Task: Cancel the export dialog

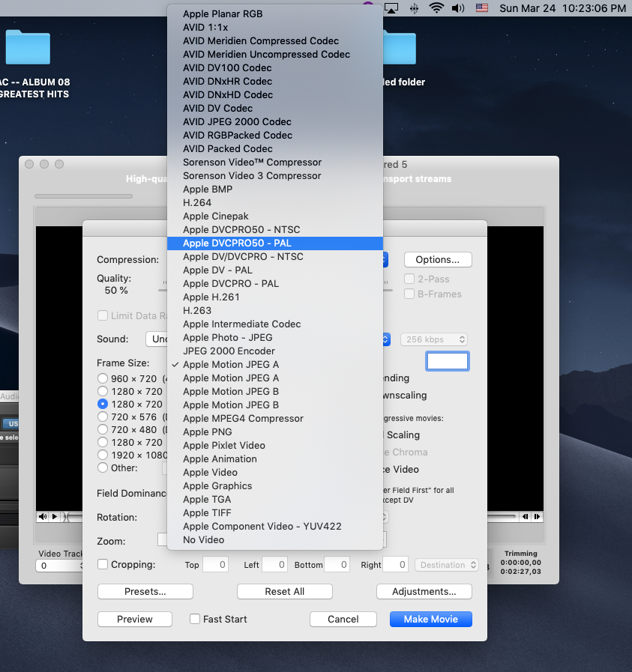Action: click(x=343, y=619)
